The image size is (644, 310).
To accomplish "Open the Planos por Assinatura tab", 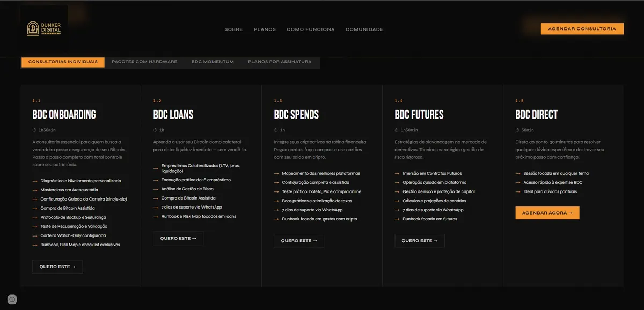I will click(280, 62).
